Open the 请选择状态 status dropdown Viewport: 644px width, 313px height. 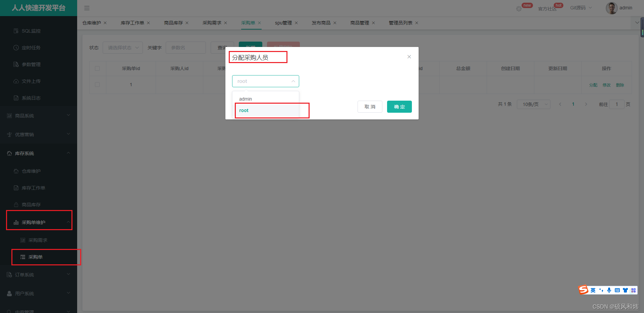coord(122,47)
